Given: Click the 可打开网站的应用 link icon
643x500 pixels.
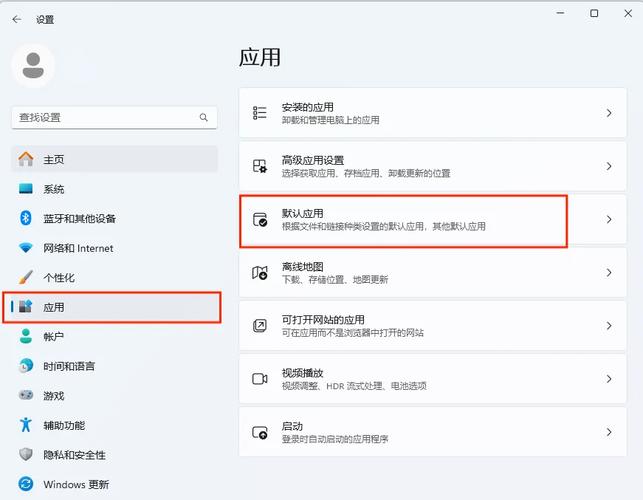Looking at the screenshot, I should tap(260, 326).
